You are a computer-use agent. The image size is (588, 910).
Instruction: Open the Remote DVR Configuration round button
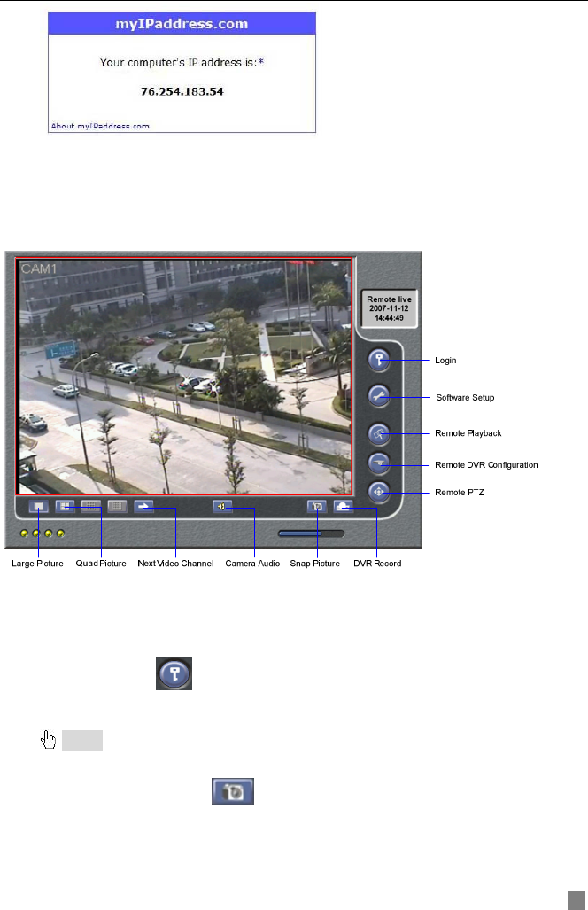380,463
